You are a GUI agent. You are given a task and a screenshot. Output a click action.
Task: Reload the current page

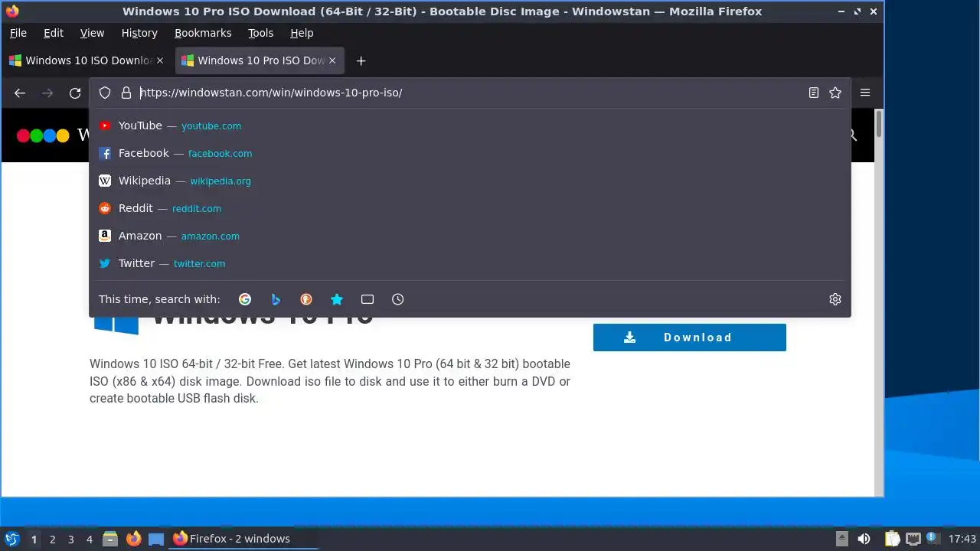coord(75,93)
